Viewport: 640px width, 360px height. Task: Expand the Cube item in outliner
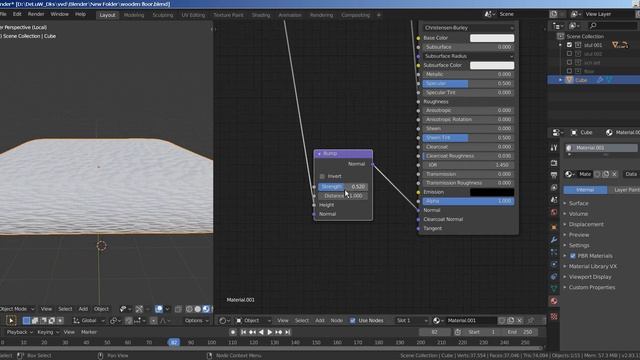pyautogui.click(x=560, y=80)
